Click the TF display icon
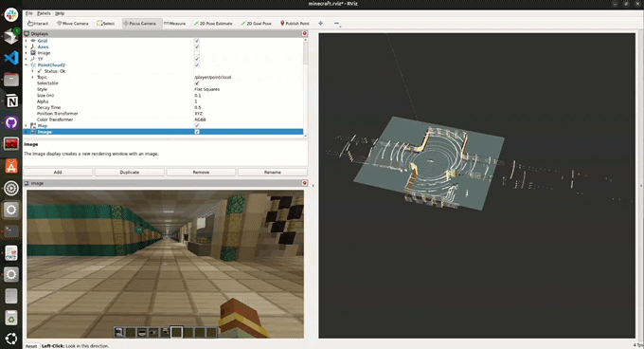Image resolution: width=644 pixels, height=349 pixels. coord(33,59)
